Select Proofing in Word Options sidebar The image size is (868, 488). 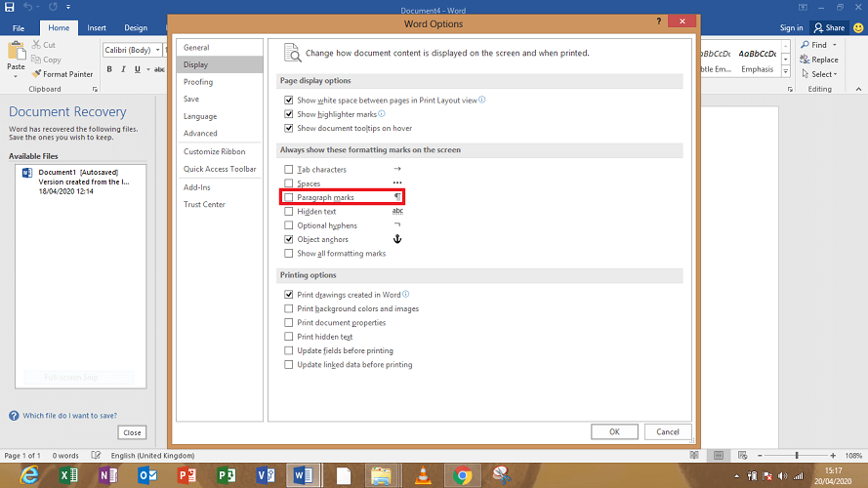click(220, 82)
